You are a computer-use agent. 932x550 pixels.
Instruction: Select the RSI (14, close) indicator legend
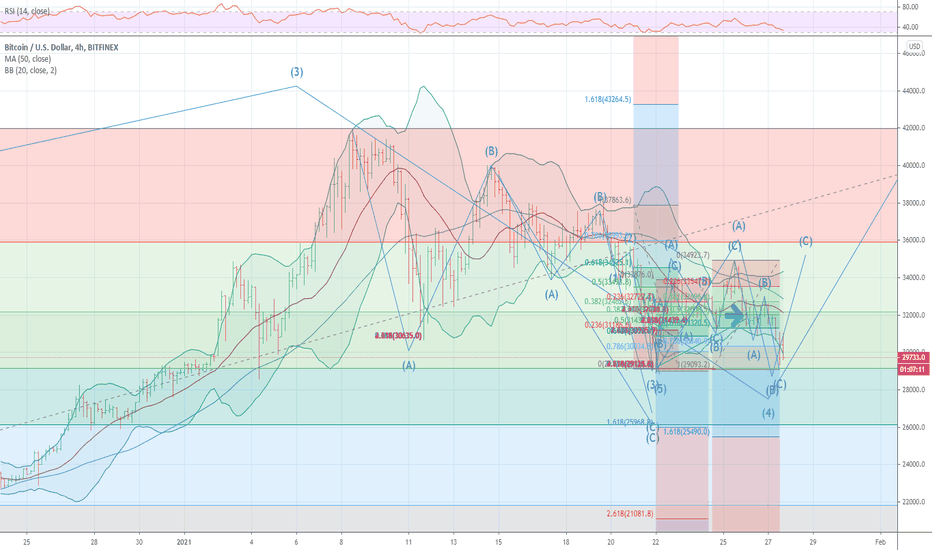point(27,11)
